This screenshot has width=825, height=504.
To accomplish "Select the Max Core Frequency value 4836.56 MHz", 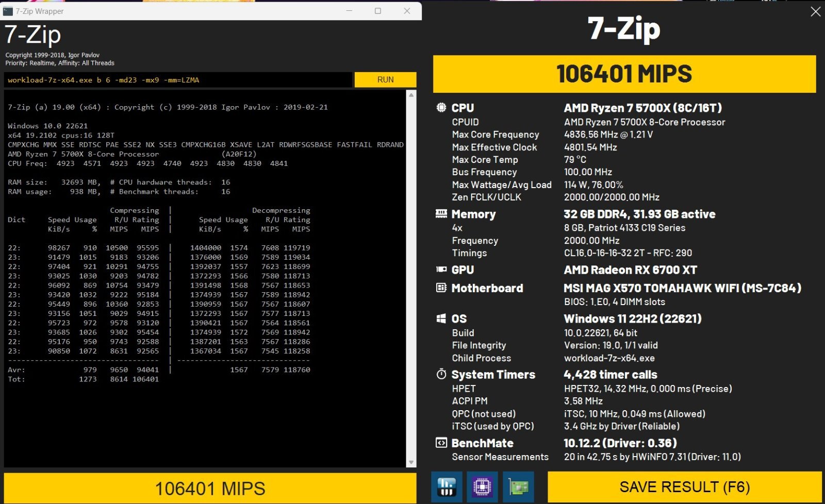I will [x=608, y=135].
